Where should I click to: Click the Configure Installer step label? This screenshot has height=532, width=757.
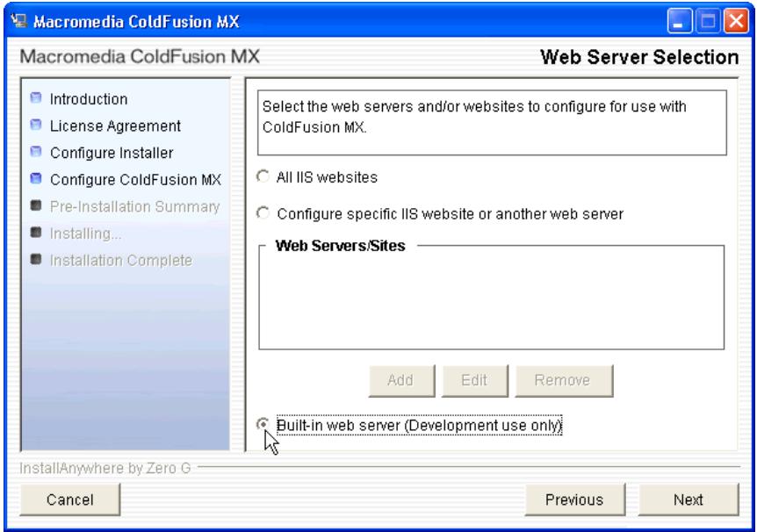(x=112, y=153)
